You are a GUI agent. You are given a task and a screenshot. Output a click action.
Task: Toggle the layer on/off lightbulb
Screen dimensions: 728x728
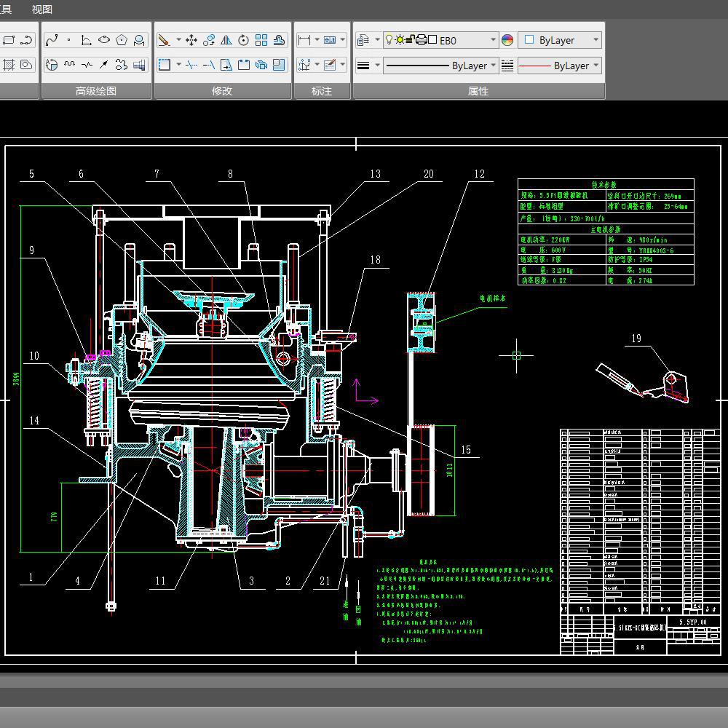[x=389, y=40]
